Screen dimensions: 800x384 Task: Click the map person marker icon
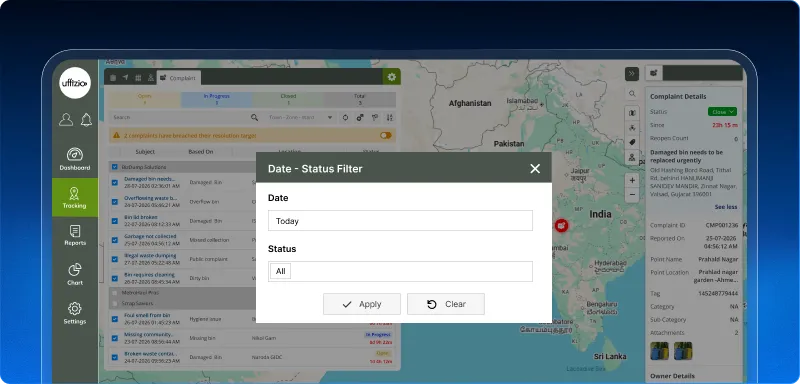click(632, 157)
